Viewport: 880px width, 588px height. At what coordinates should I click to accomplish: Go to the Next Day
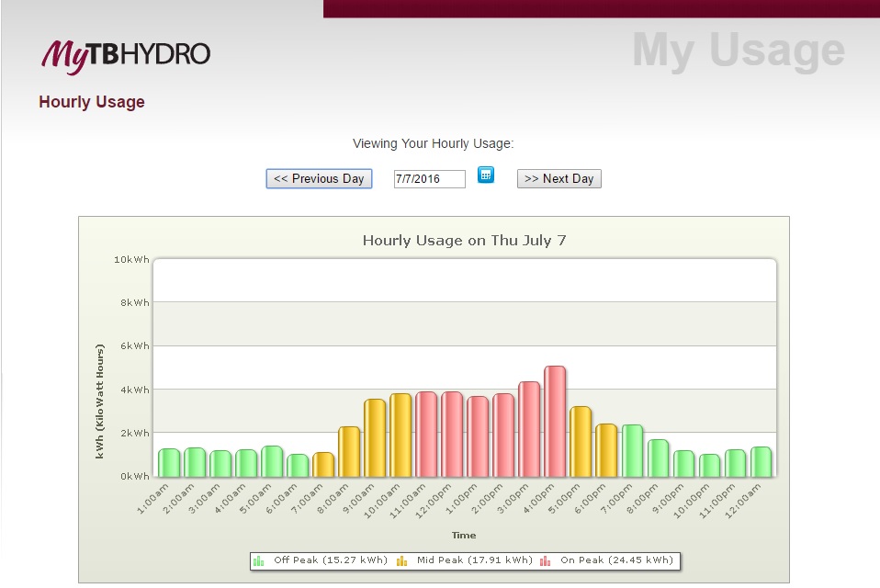pos(559,178)
